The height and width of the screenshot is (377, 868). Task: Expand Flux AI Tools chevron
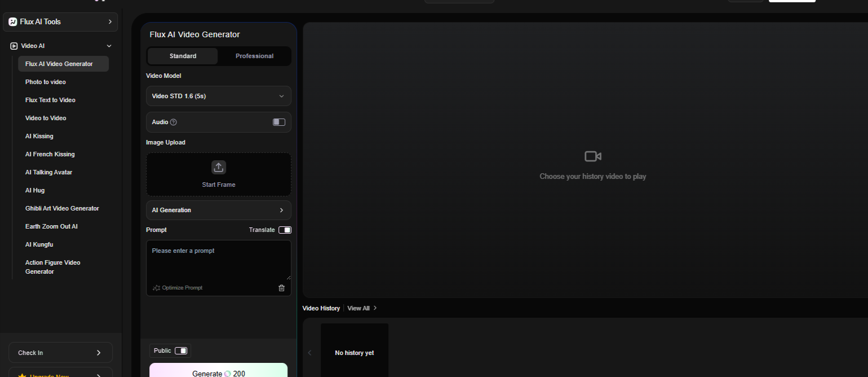[x=110, y=22]
